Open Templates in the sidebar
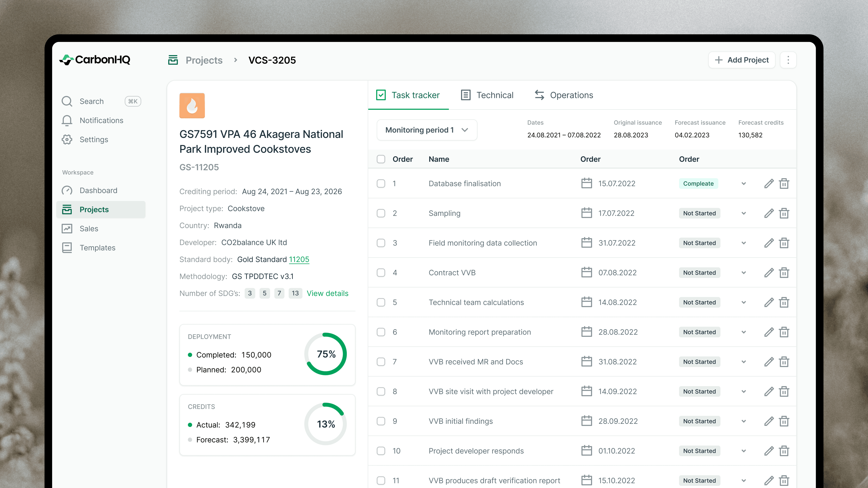The height and width of the screenshot is (488, 868). (x=101, y=248)
